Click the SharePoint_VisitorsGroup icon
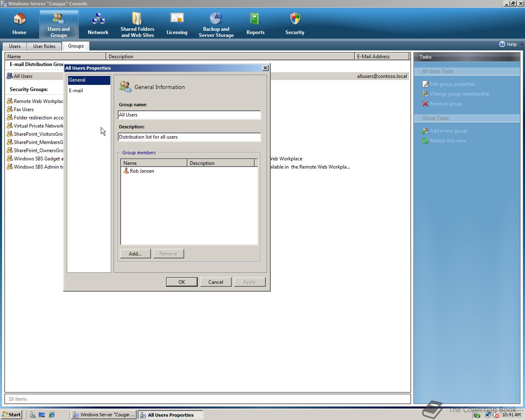 coord(10,134)
